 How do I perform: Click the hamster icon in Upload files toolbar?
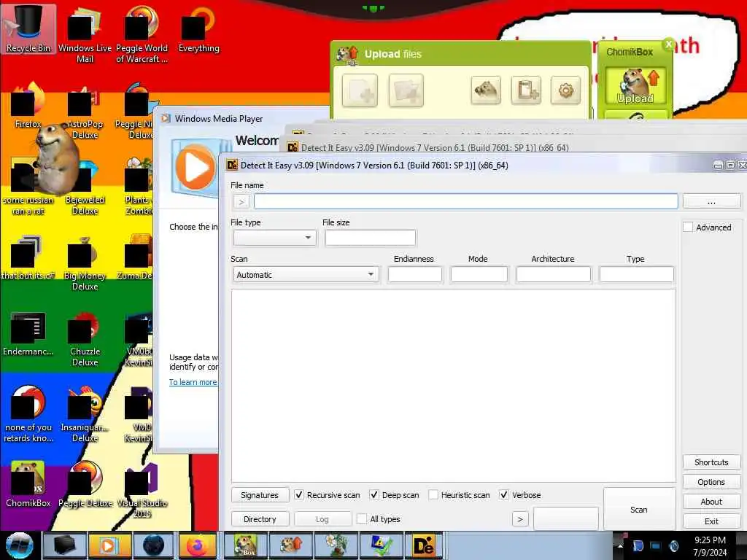point(485,90)
